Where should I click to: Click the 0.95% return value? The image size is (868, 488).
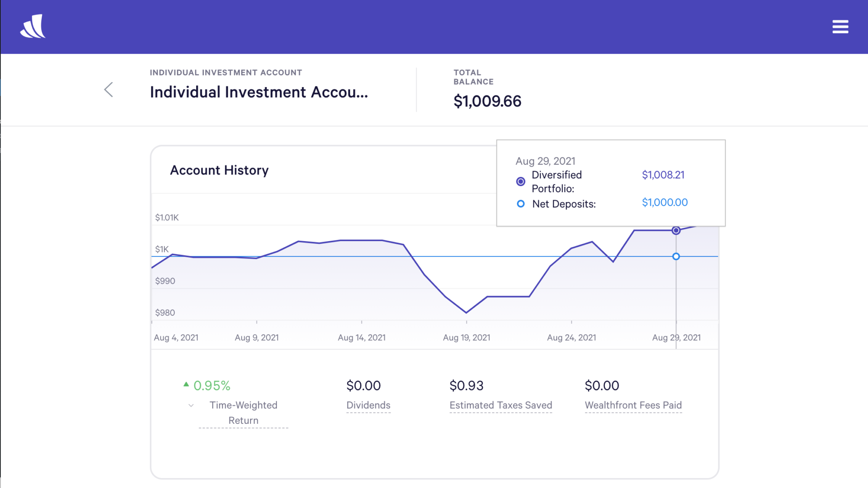212,386
